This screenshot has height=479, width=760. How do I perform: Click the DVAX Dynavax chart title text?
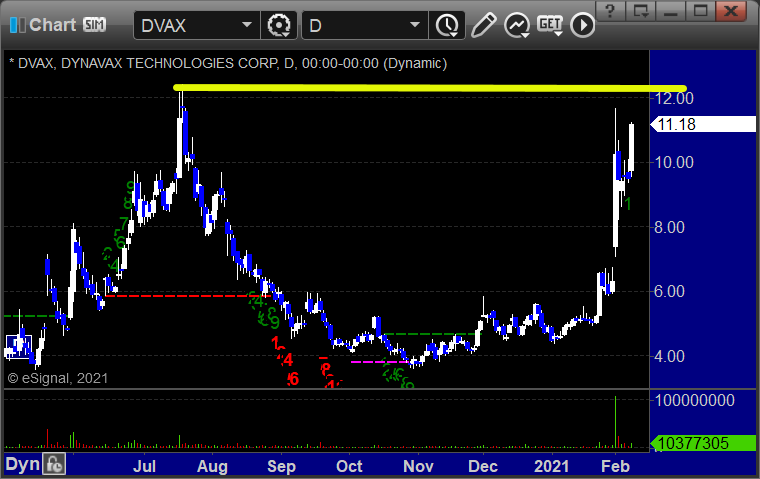[x=228, y=64]
